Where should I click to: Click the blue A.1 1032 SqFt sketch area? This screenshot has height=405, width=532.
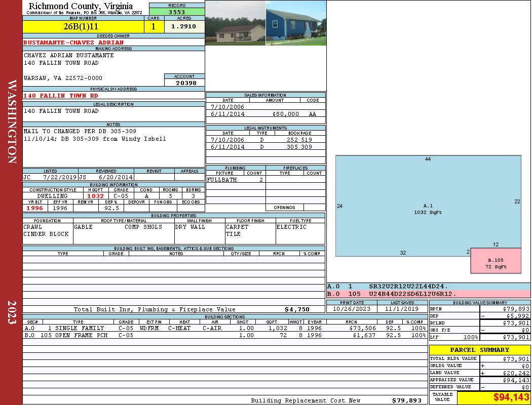click(x=428, y=209)
